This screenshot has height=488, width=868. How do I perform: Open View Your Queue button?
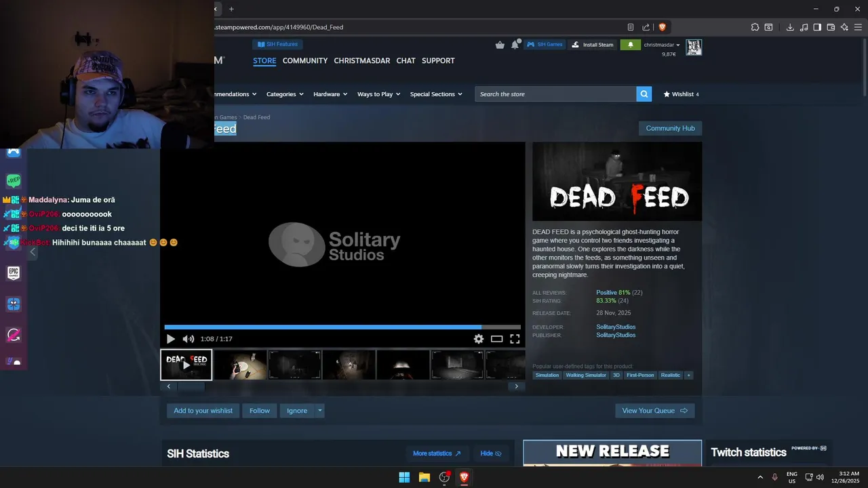tap(654, 411)
